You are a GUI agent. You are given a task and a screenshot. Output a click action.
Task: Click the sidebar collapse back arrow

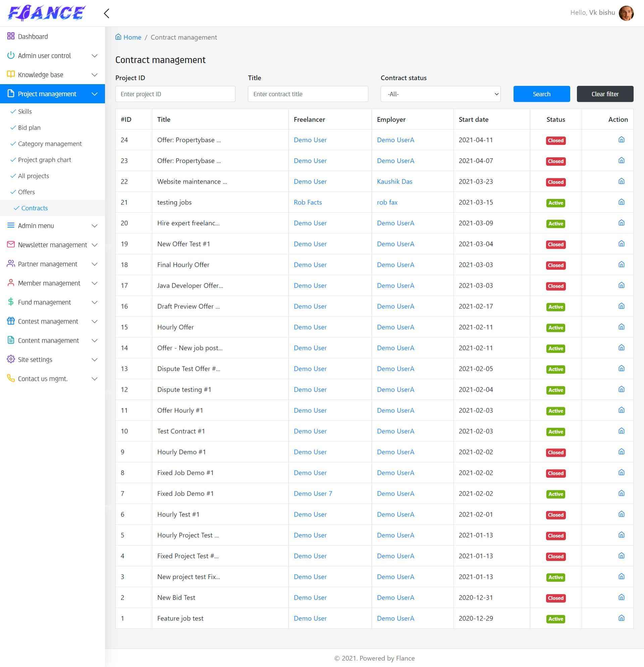pyautogui.click(x=107, y=13)
